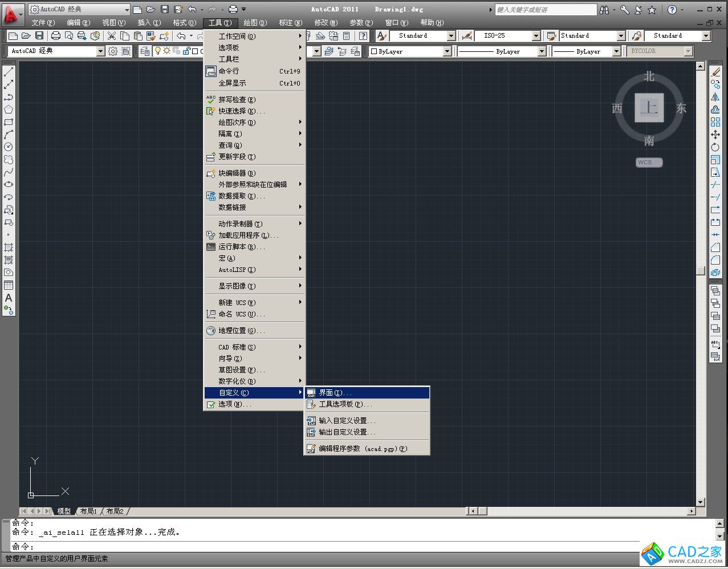
Task: Click 工具选项板(P)... submenu entry
Action: 367,404
